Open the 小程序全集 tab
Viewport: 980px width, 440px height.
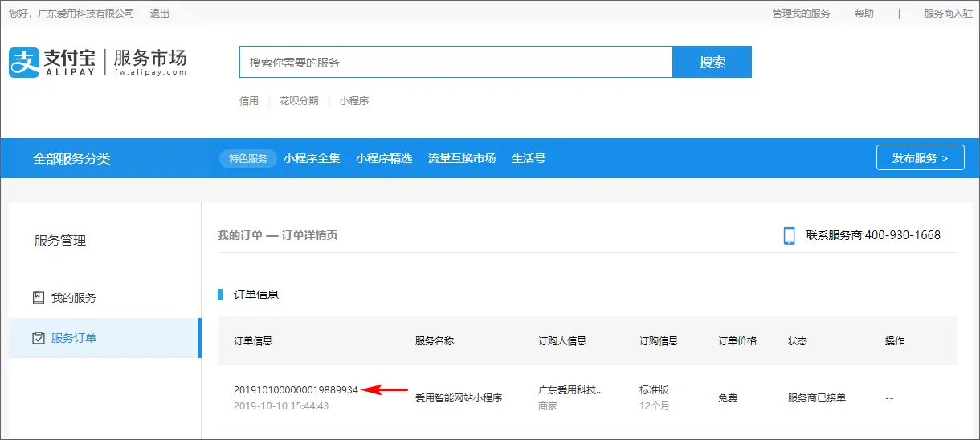coord(312,158)
